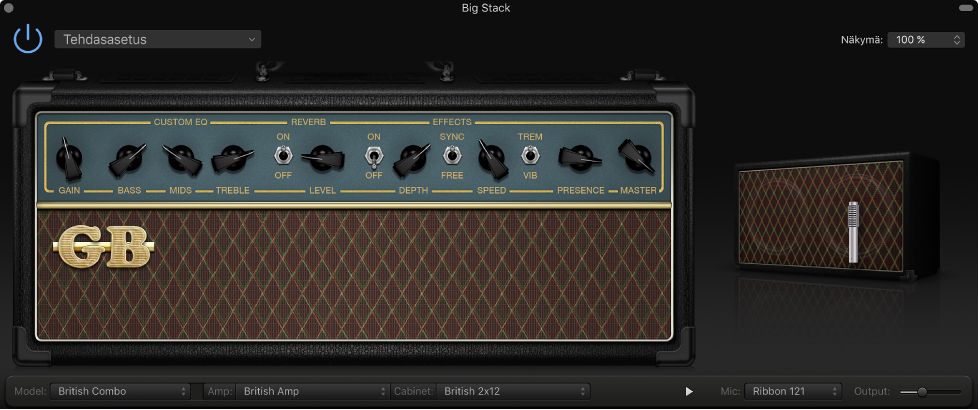Screen dimensions: 980x410
Task: Open the Tehdasasetus preset dropdown
Action: point(158,39)
